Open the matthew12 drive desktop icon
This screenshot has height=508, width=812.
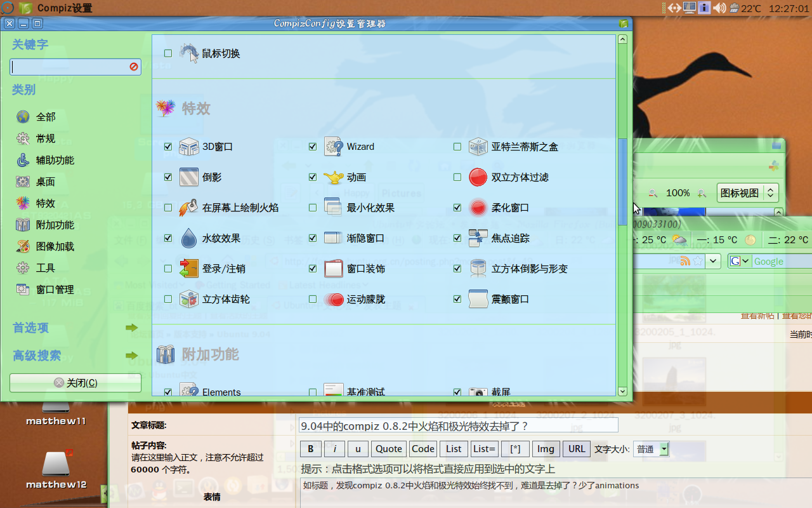click(56, 470)
